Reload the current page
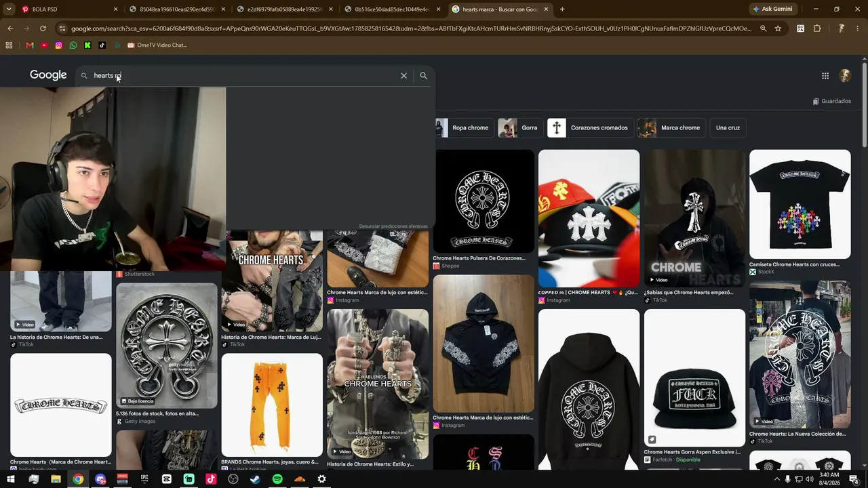 pos(43,28)
